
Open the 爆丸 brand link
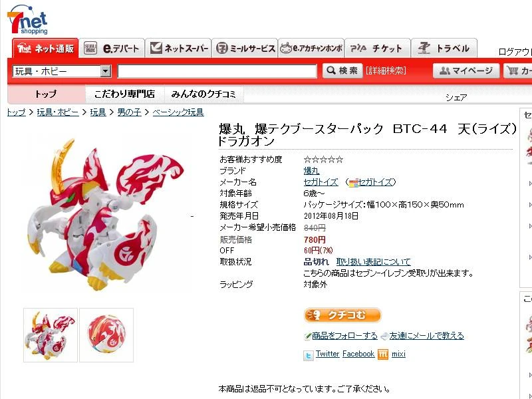(x=311, y=171)
